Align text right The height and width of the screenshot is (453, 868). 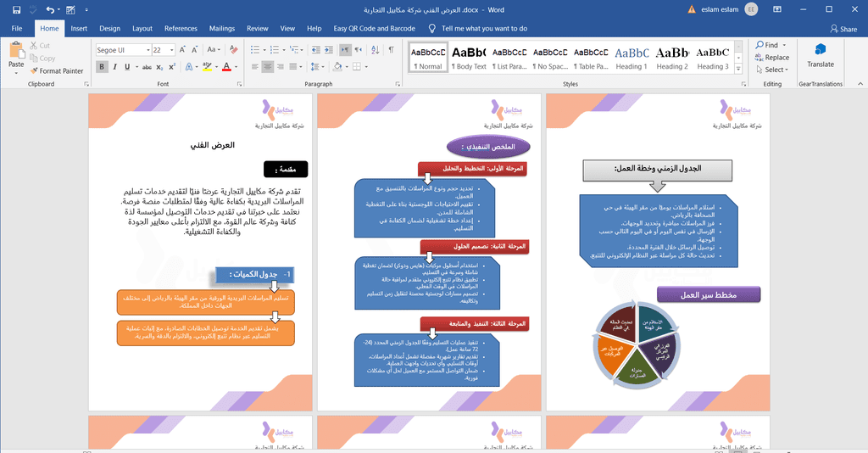coord(280,67)
